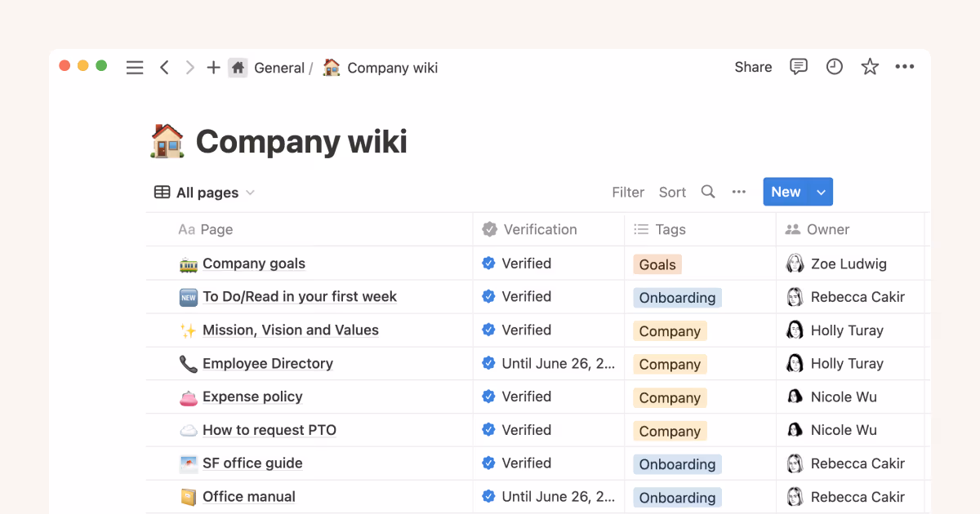Screen dimensions: 980x514
Task: Select the Onboarding tag on SF office guide
Action: pos(677,463)
